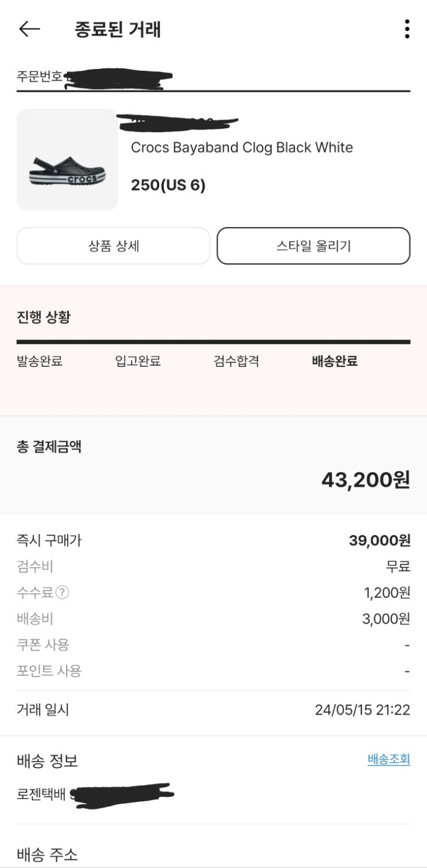Tap the 종료된 거래 page title
The height and width of the screenshot is (868, 427).
point(118,29)
